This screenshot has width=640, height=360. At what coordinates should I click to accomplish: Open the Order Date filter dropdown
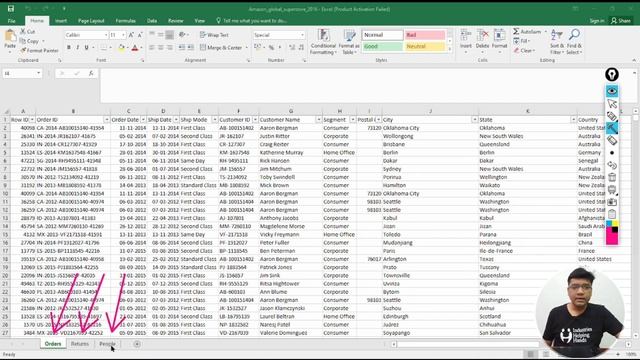(143, 120)
